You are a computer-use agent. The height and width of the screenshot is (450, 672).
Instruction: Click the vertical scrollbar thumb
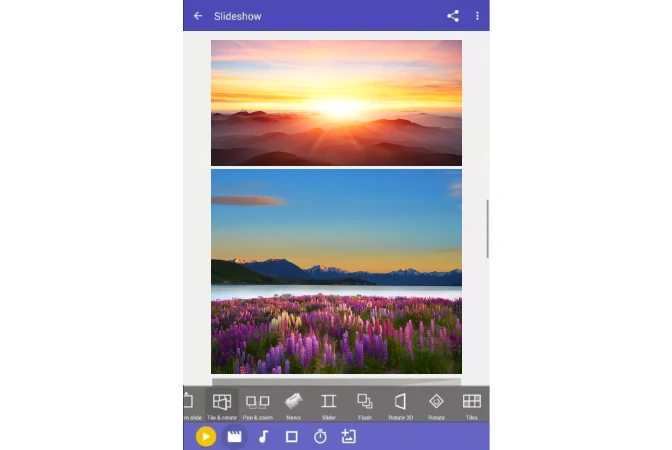(487, 229)
